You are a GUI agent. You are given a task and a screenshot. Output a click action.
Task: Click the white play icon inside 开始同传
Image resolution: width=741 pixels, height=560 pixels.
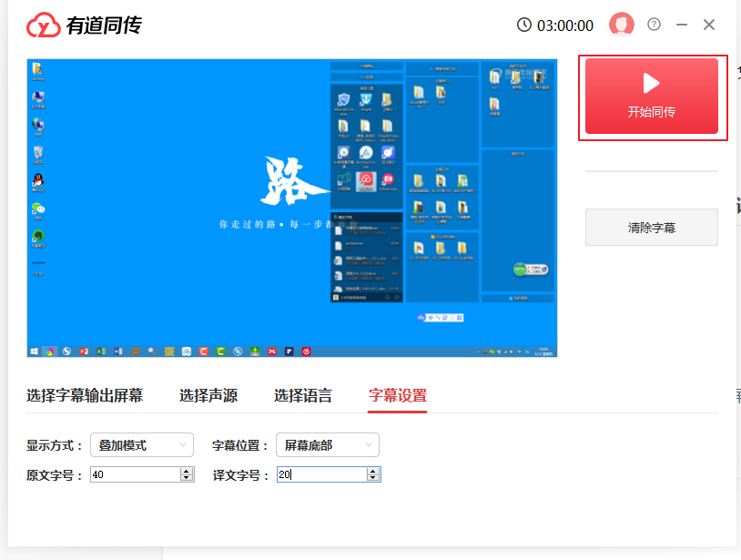click(x=651, y=85)
